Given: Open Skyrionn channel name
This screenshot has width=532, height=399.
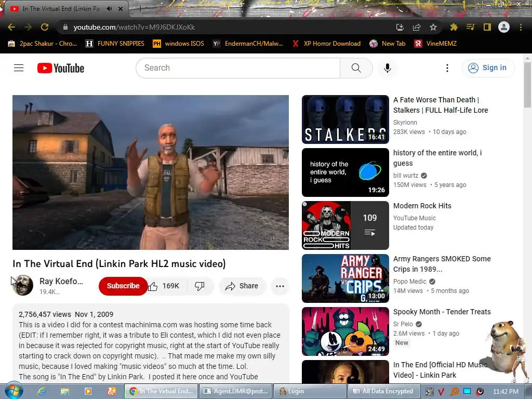Looking at the screenshot, I should tap(405, 123).
